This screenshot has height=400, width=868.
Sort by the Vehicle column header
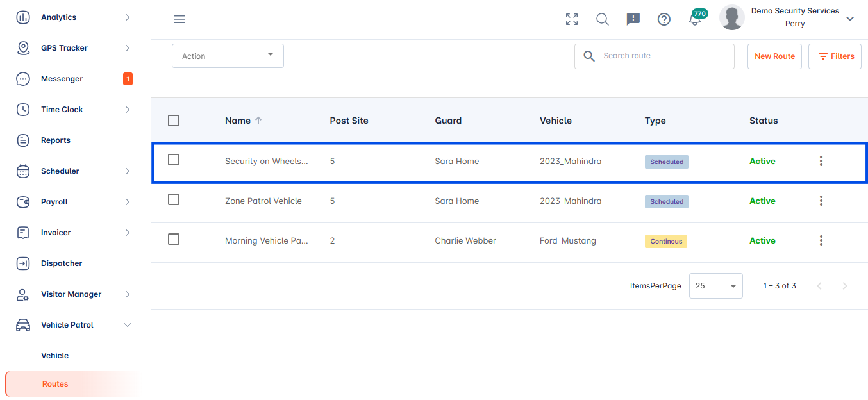tap(556, 121)
